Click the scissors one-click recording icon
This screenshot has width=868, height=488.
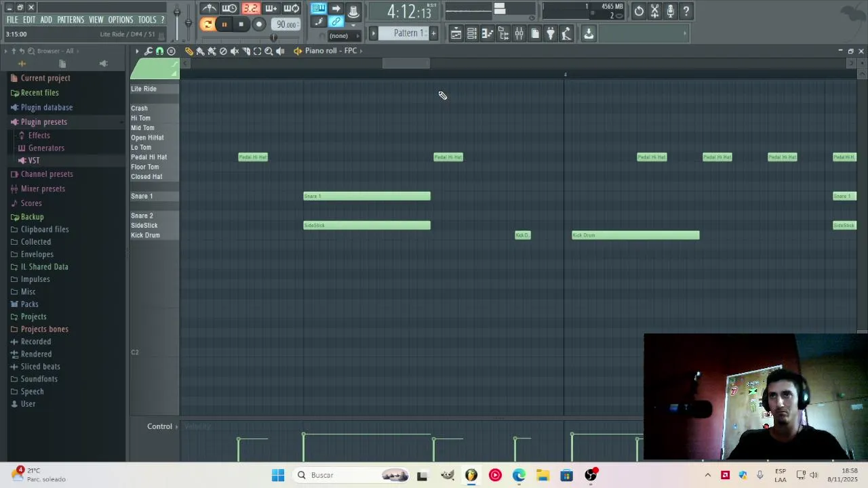[654, 11]
